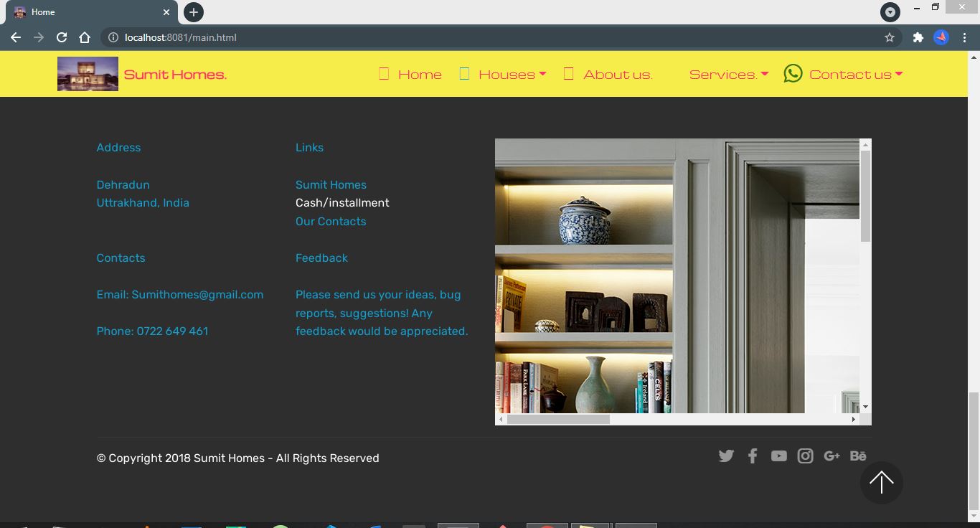Click the Sumithomes@gmail.com email text
Viewport: 980px width, 528px height.
click(x=197, y=295)
